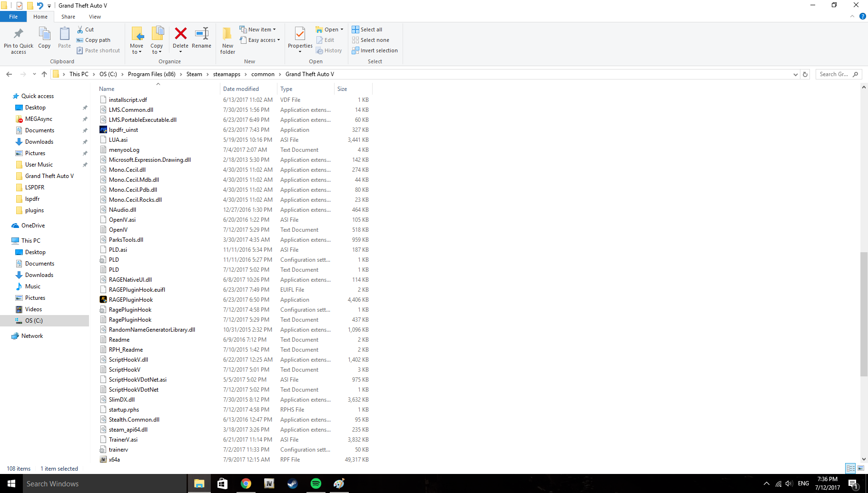Open the File menu tab
The height and width of the screenshot is (493, 868).
pos(13,17)
